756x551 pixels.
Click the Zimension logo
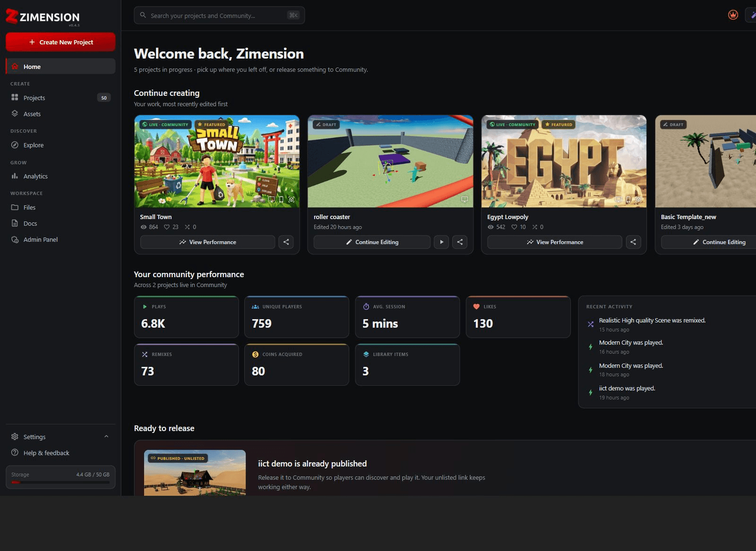tap(43, 17)
